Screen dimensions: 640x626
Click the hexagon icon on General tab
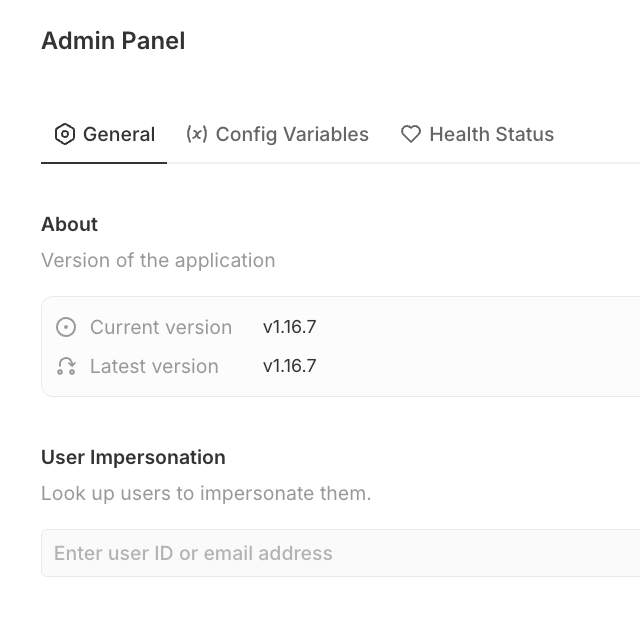[x=65, y=134]
